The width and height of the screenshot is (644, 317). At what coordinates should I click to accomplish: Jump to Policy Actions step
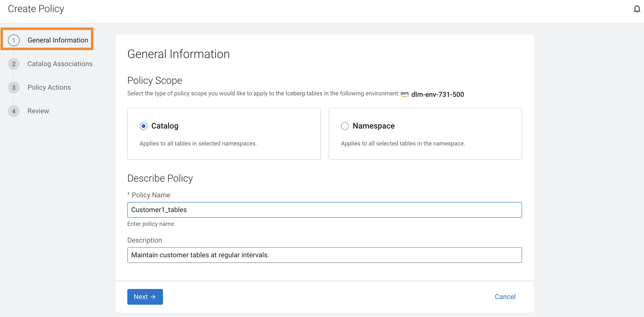click(x=49, y=87)
